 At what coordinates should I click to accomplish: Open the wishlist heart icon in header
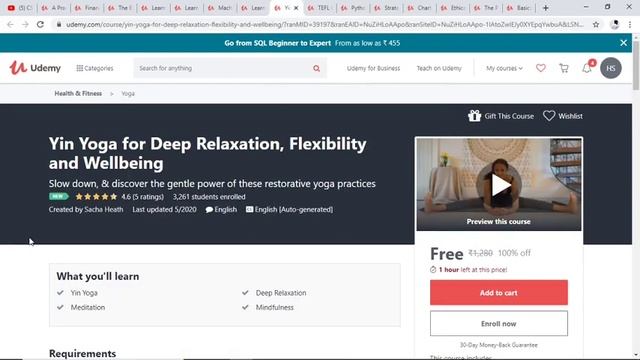540,68
